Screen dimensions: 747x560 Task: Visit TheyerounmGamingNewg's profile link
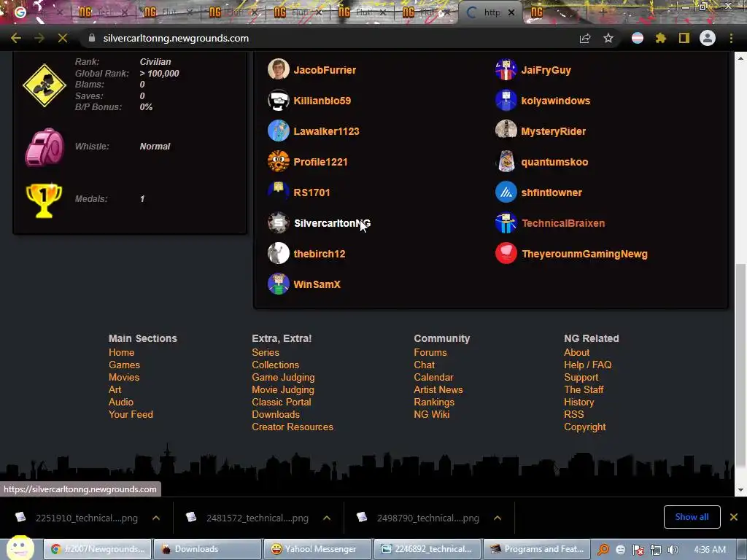pos(584,254)
